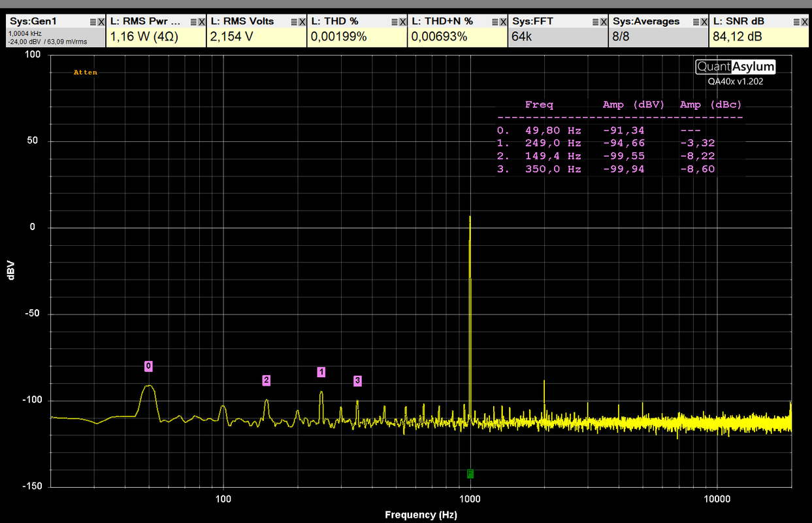Select peak marker 2 on the spectrum
The image size is (812, 523).
pos(266,380)
